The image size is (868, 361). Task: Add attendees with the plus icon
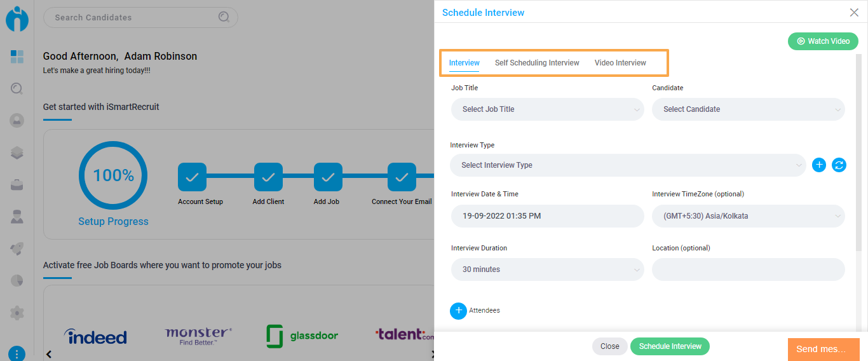coord(458,310)
